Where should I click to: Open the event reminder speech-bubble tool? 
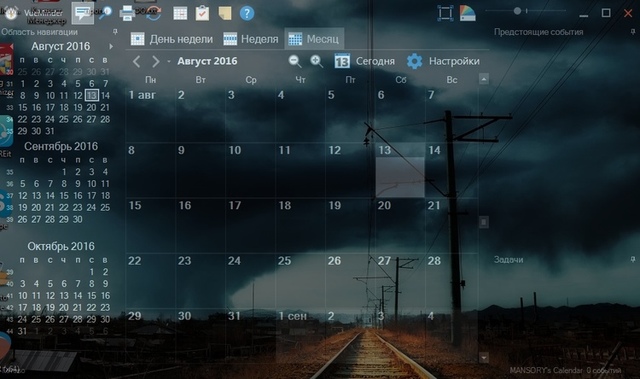(x=82, y=13)
